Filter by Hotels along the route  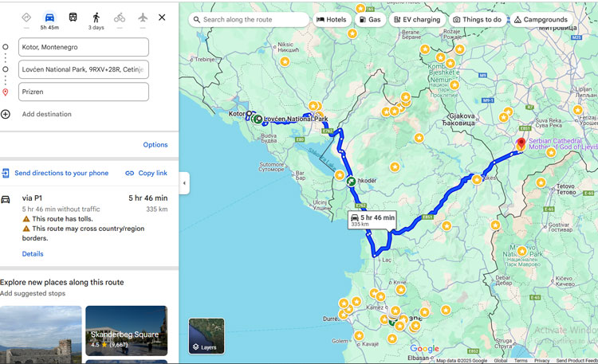point(332,19)
